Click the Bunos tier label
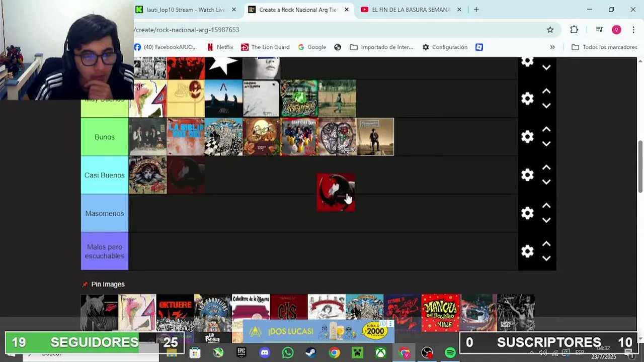 pyautogui.click(x=105, y=137)
